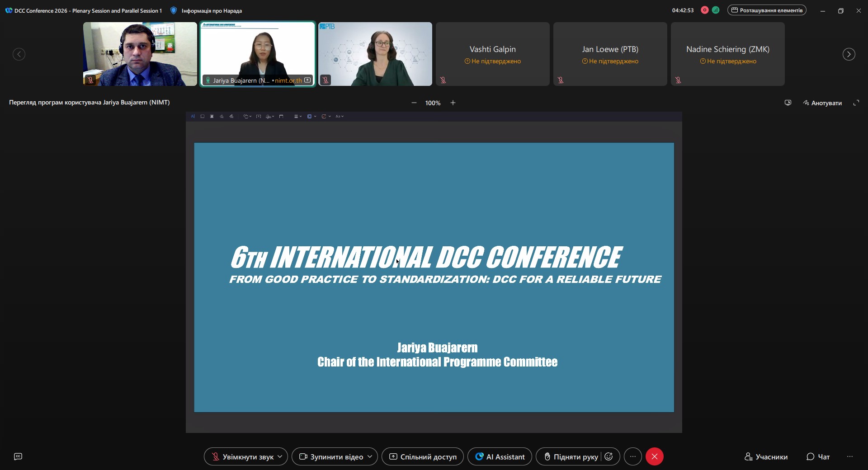The width and height of the screenshot is (868, 470).
Task: Click the meeting info shield icon
Action: pos(174,10)
